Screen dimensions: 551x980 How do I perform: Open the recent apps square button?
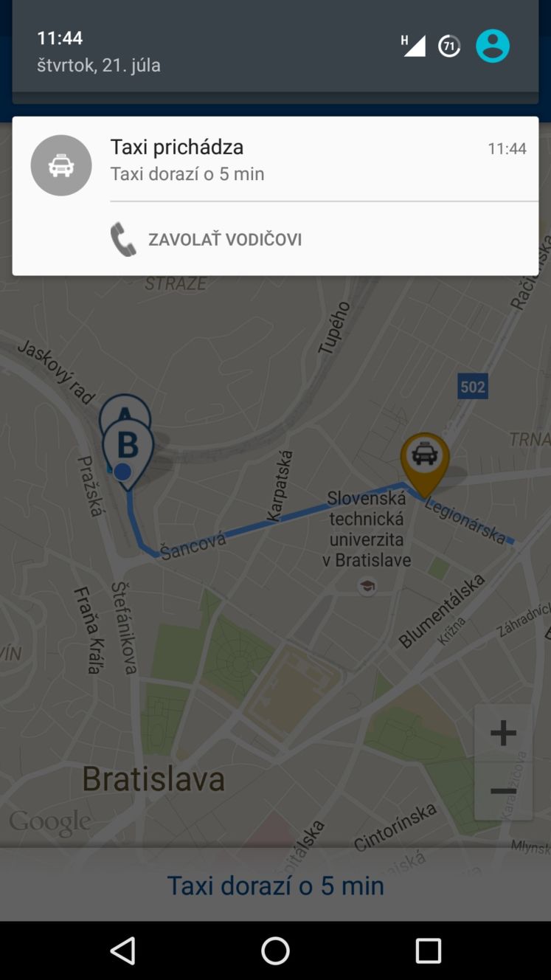tap(428, 950)
